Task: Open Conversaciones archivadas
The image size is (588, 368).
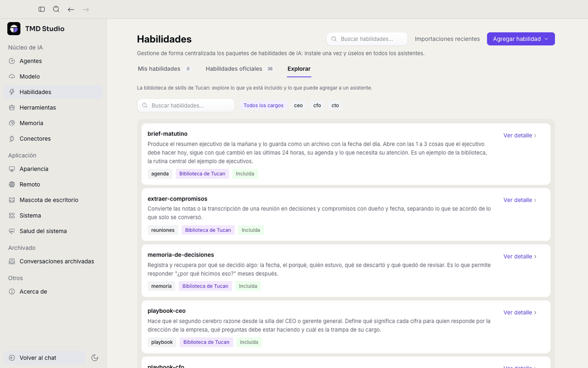Action: tap(53, 261)
